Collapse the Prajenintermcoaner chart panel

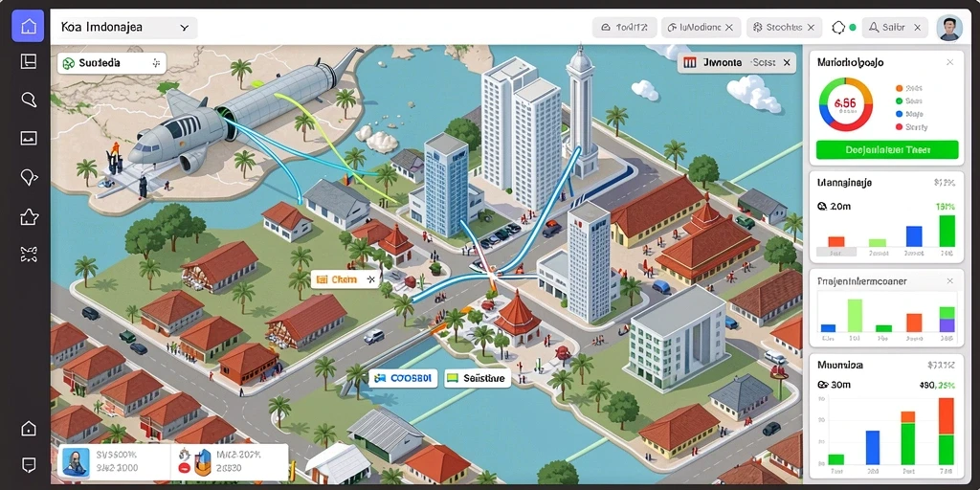click(x=950, y=281)
